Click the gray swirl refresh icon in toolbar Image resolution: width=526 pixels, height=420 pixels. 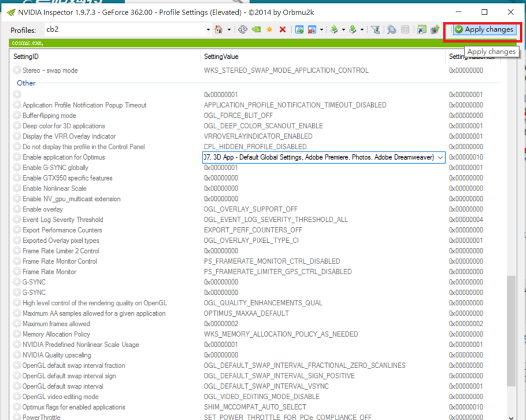point(242,30)
